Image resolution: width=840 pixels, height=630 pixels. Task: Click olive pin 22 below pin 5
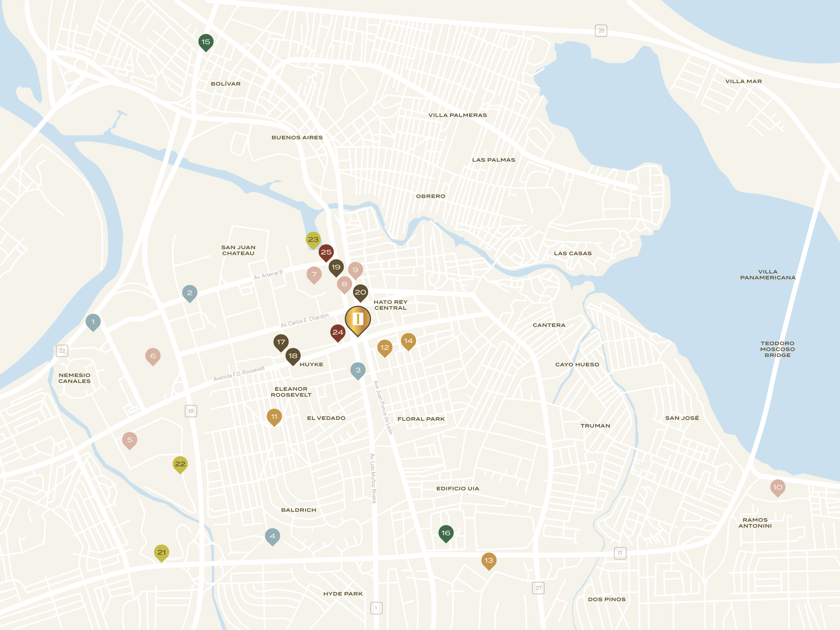coord(180,464)
